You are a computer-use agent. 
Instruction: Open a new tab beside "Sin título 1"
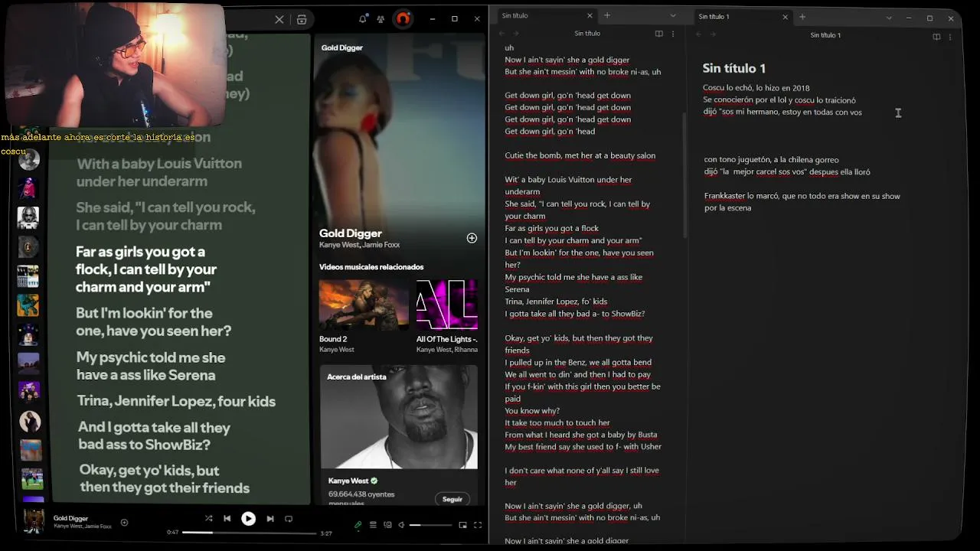(x=802, y=17)
